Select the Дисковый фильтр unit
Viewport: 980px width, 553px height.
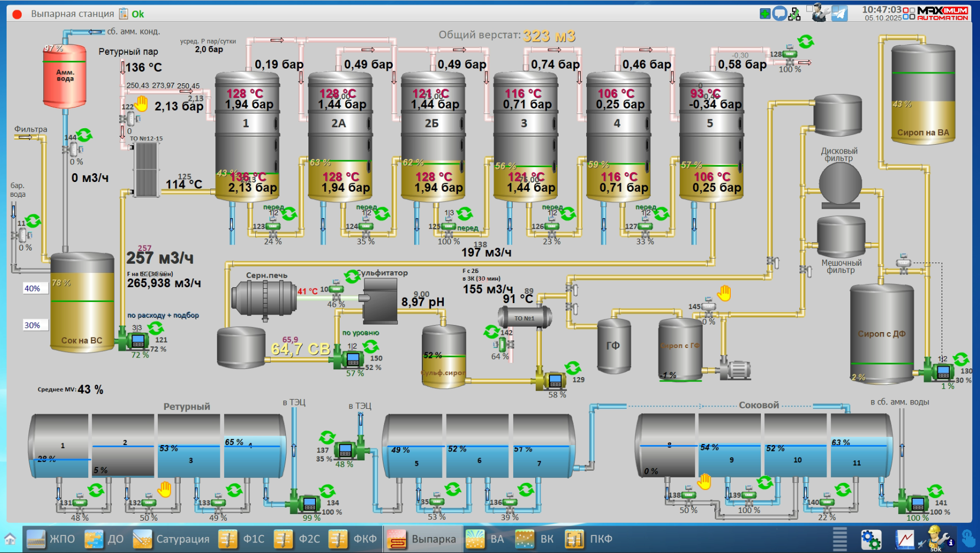point(840,184)
